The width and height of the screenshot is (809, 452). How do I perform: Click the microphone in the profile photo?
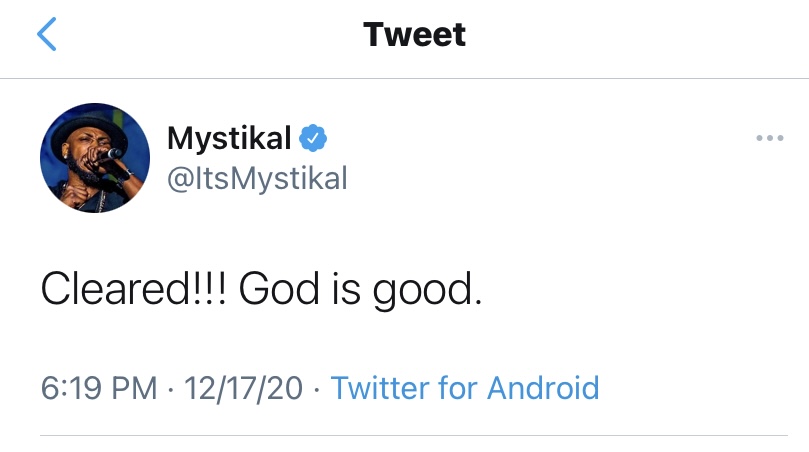[x=110, y=154]
